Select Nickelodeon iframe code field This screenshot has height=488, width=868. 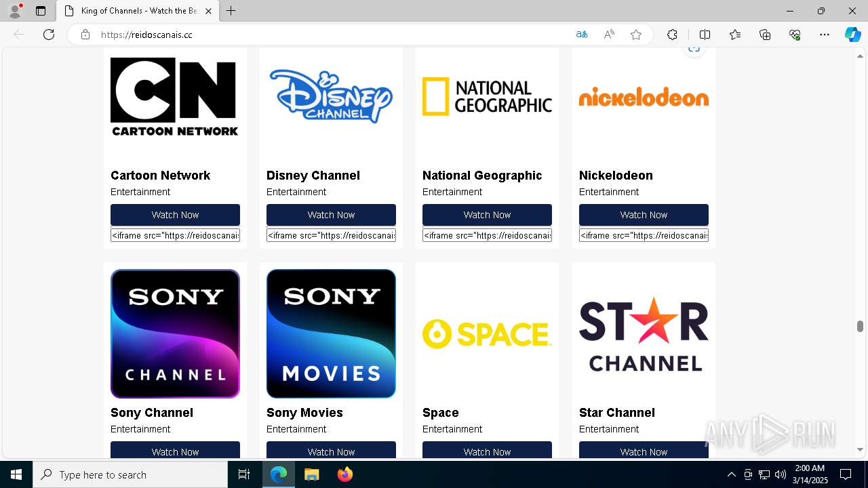644,235
